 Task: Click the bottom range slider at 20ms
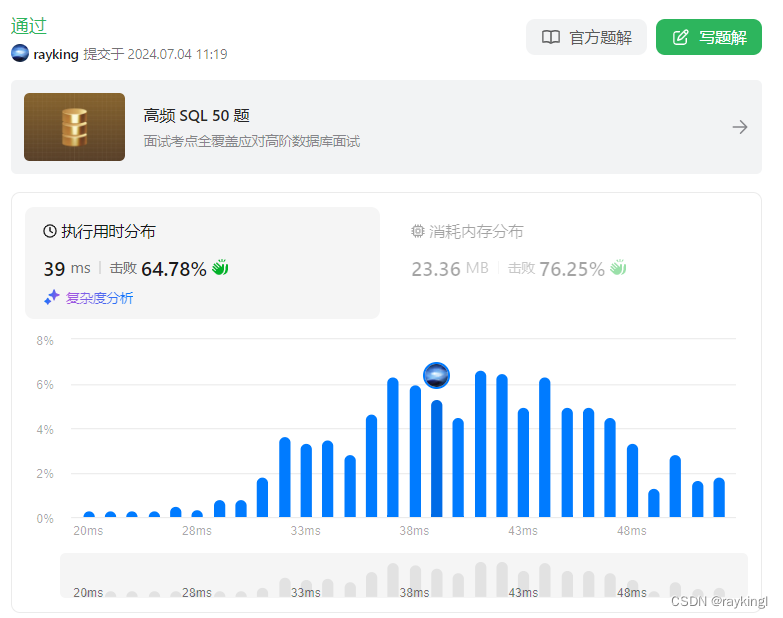88,592
